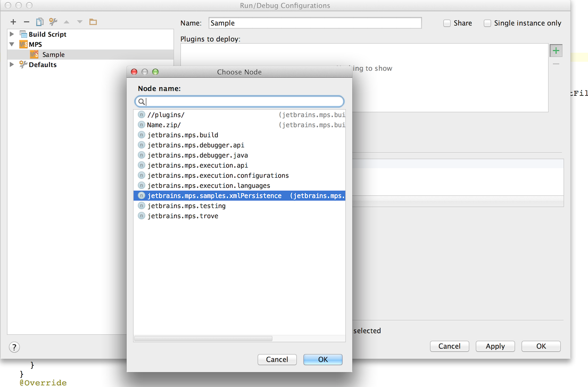Viewport: 588px width, 387px height.
Task: Click node icon next to jetbrains.mps.execution.configurations
Action: coord(142,176)
